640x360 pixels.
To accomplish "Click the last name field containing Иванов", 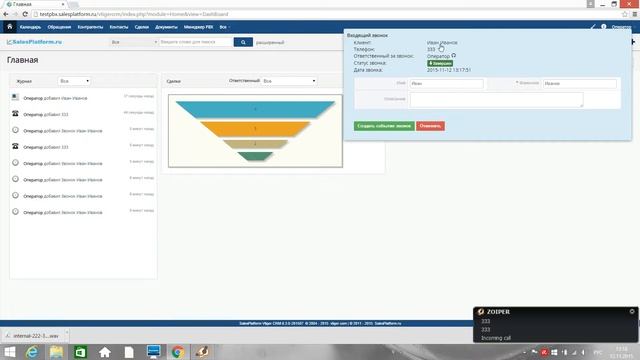I will [x=580, y=83].
